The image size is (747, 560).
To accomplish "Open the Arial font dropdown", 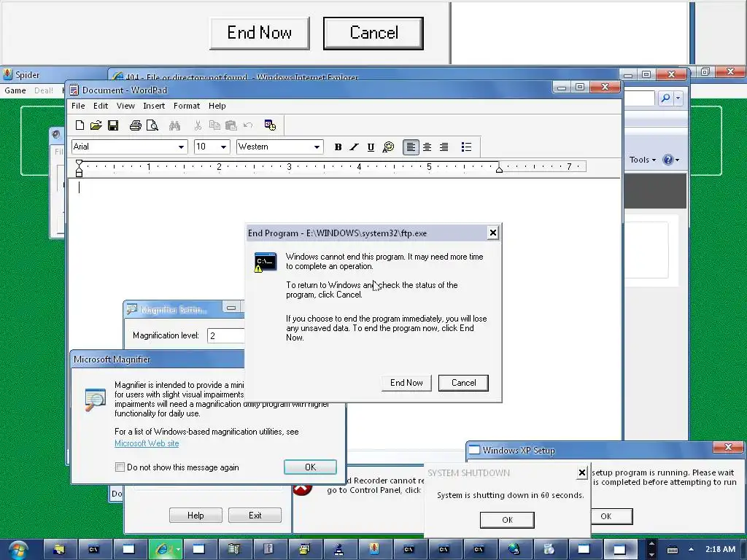I will click(x=181, y=147).
